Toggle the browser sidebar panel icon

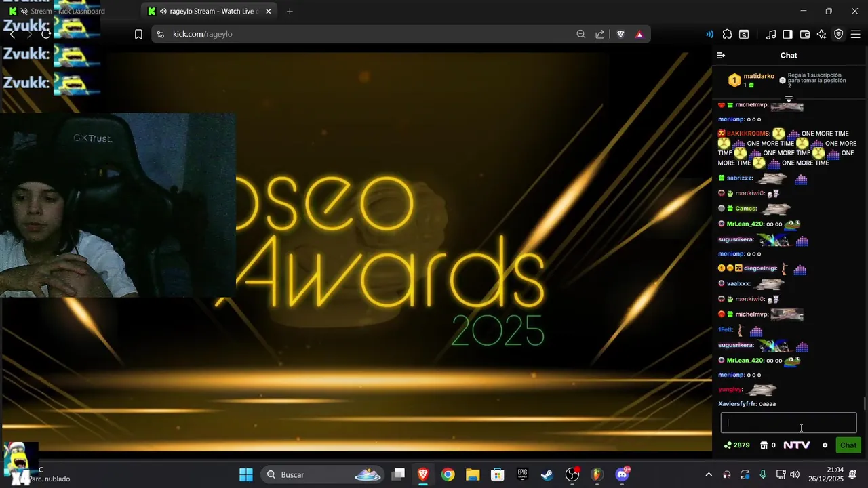[x=788, y=34]
